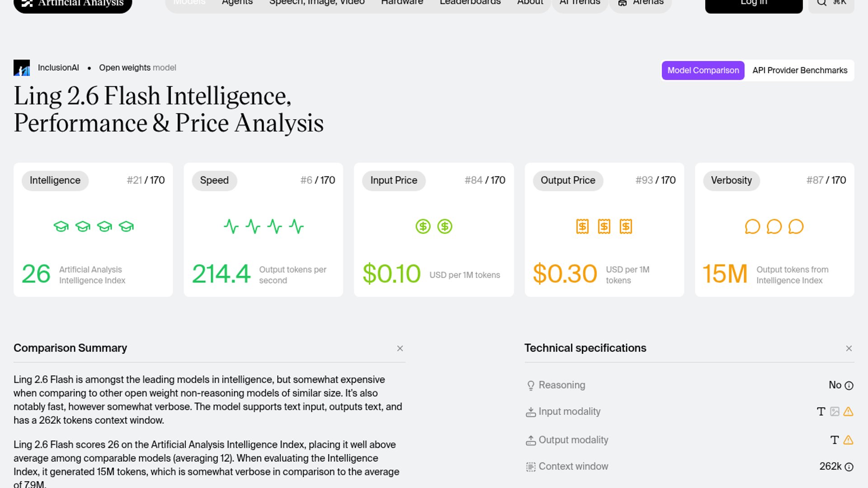
Task: Click the Speed metric label pill
Action: [214, 180]
